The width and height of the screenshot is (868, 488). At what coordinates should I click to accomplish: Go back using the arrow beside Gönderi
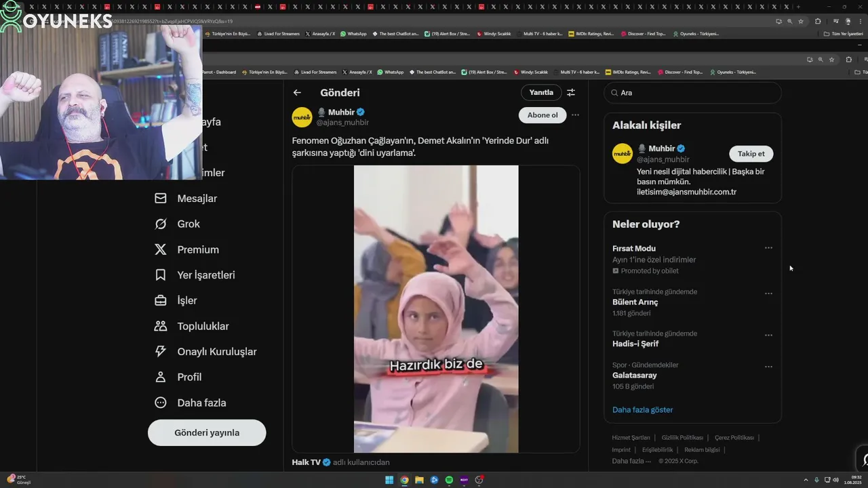(x=297, y=92)
